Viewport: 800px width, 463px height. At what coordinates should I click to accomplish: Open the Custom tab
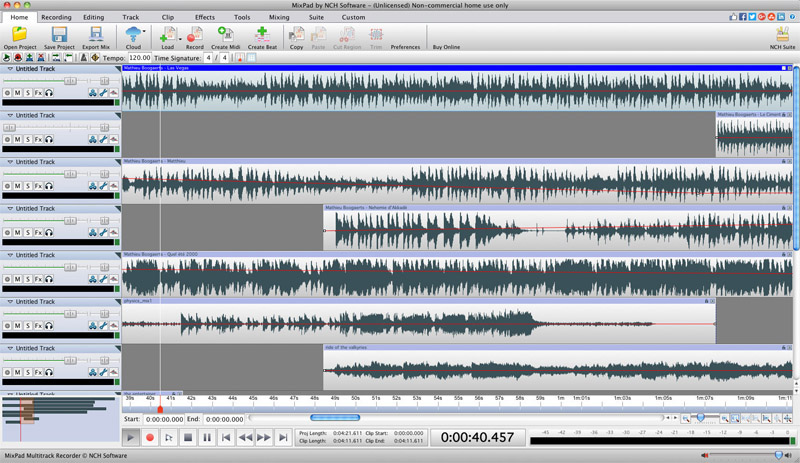353,17
